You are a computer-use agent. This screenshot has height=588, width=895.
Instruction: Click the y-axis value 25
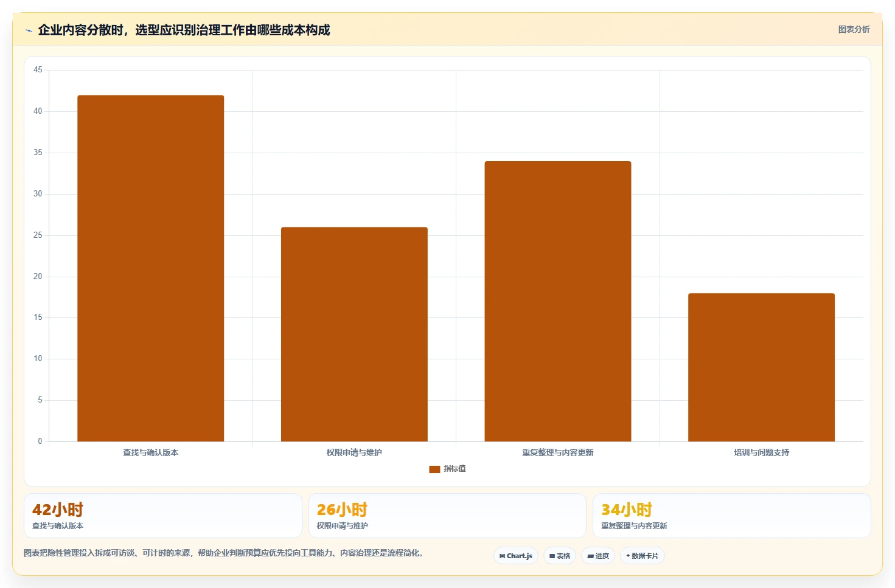coord(38,235)
